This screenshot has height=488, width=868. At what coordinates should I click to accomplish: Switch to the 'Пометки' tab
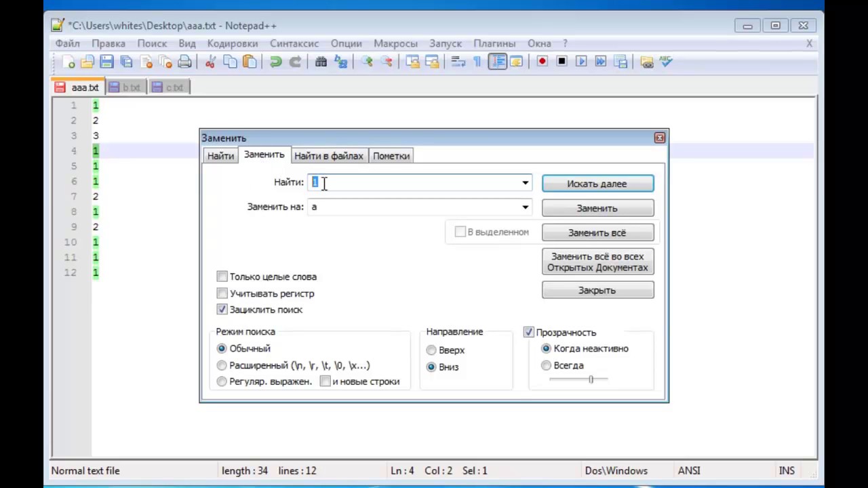pyautogui.click(x=391, y=156)
